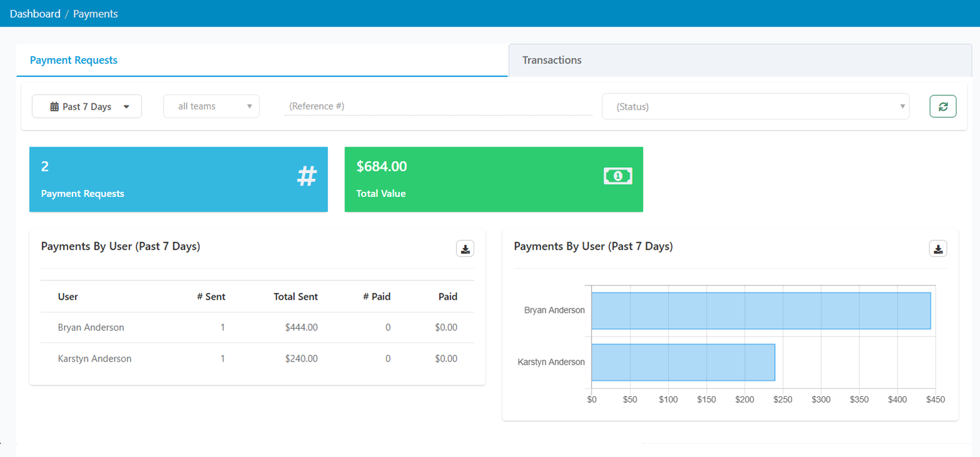Switch to the Transactions tab

coord(740,60)
